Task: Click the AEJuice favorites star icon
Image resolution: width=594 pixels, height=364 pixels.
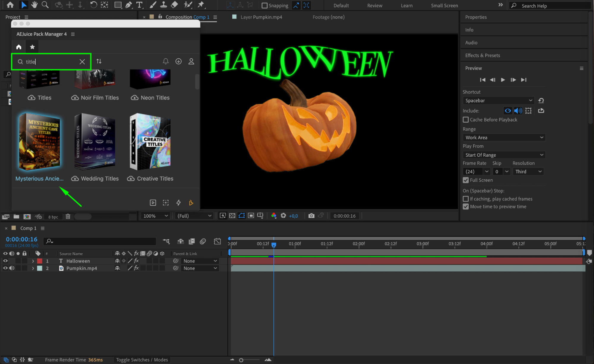Action: point(32,47)
